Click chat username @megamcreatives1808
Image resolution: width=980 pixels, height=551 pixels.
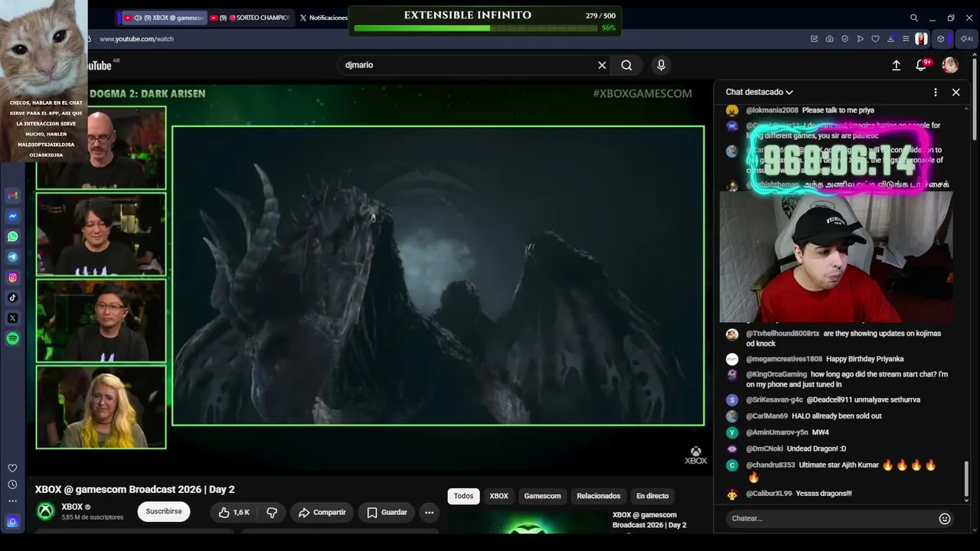(784, 359)
